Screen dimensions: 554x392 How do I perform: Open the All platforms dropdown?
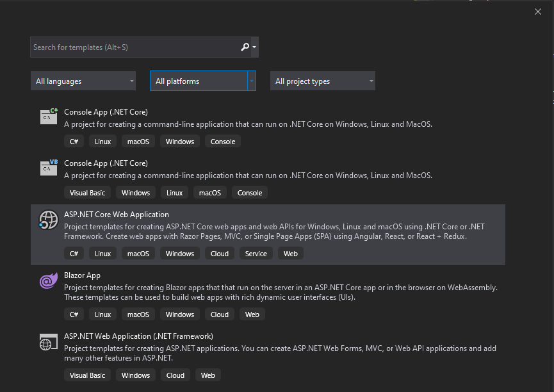pos(203,81)
